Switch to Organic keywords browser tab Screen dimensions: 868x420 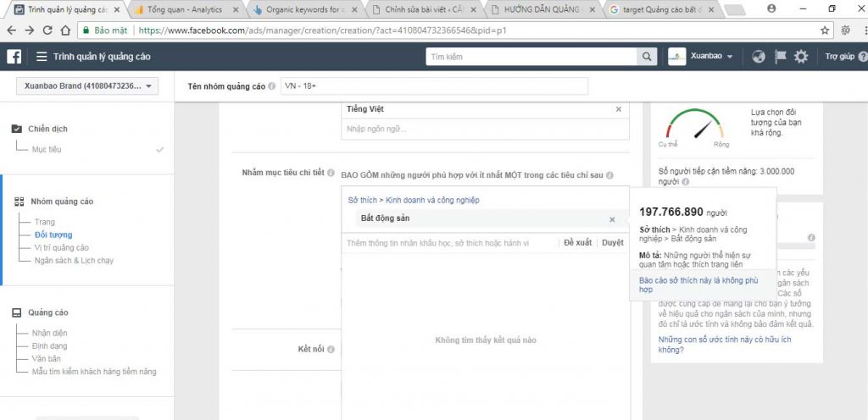point(305,9)
